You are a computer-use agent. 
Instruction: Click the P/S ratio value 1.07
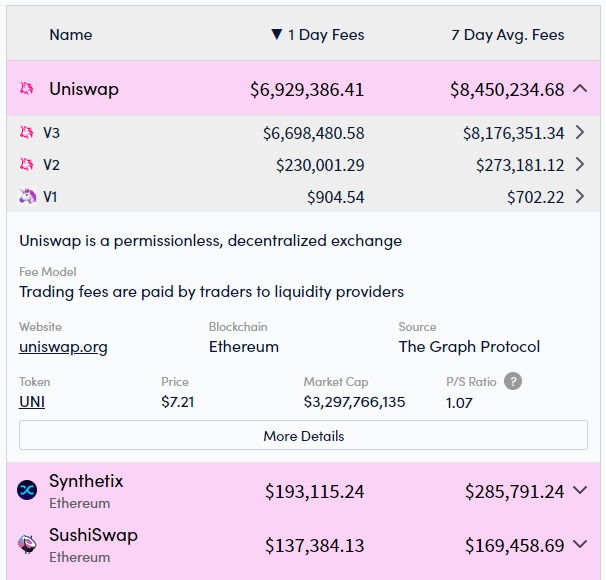coord(459,403)
